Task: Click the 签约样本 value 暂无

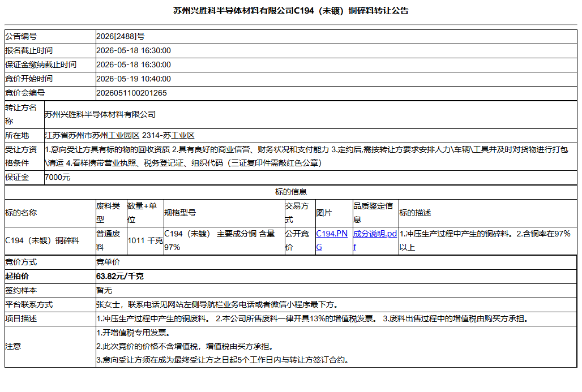Action: [x=104, y=291]
